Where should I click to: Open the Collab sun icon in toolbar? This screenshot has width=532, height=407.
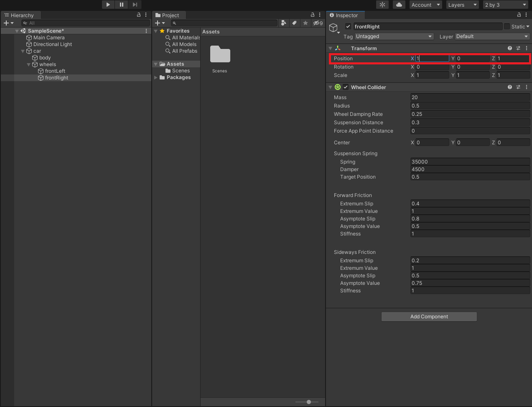pos(382,5)
